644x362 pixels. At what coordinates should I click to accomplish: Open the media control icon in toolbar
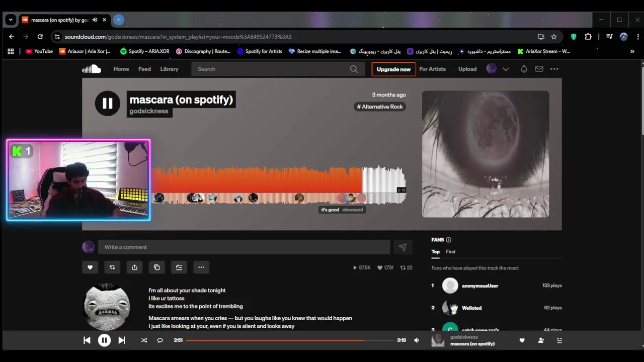click(x=609, y=37)
